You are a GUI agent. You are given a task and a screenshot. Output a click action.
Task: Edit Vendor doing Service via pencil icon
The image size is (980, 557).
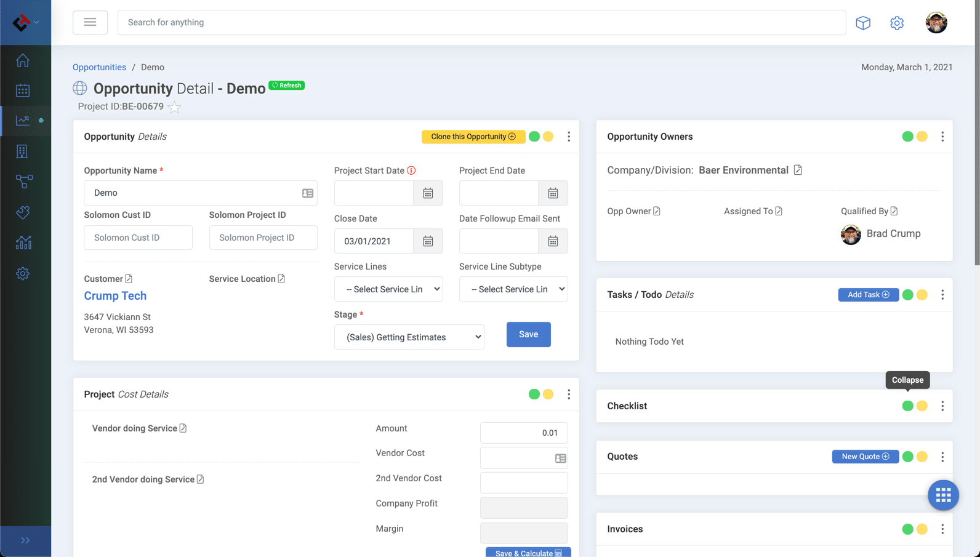[x=183, y=428]
